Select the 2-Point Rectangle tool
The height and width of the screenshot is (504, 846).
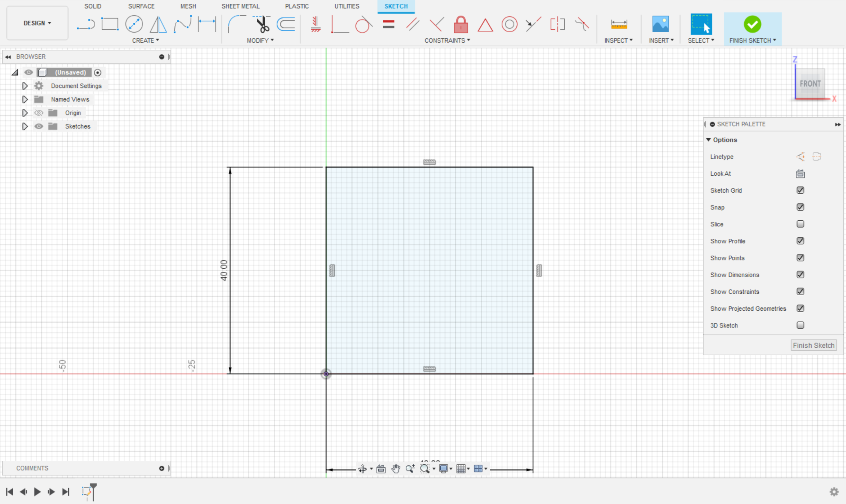[110, 24]
